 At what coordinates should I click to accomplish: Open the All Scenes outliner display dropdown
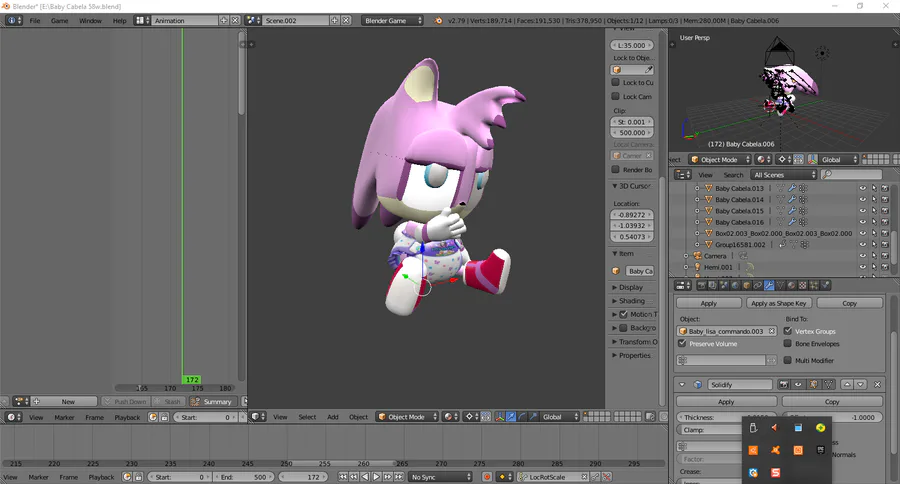click(783, 175)
